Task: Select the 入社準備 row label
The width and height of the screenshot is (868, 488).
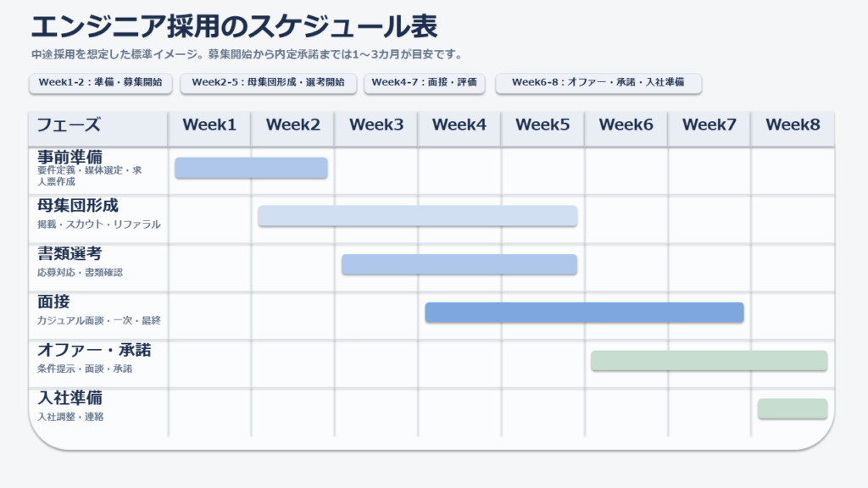Action: (x=70, y=398)
